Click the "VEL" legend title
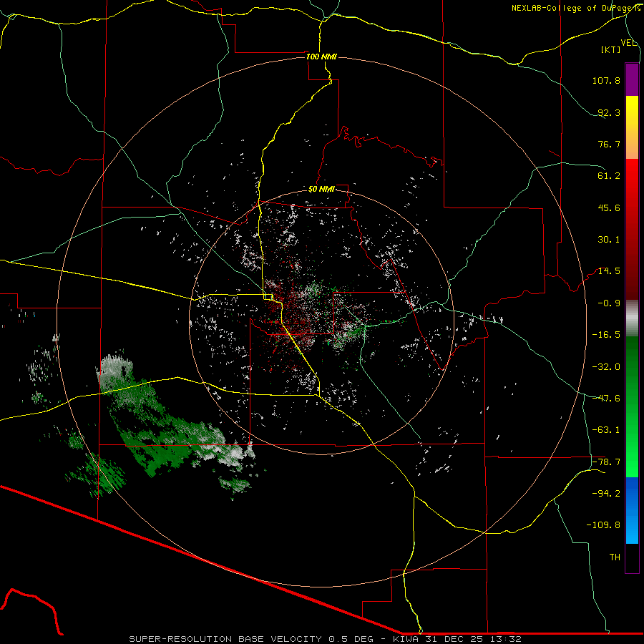The height and width of the screenshot is (644, 644). [x=628, y=43]
